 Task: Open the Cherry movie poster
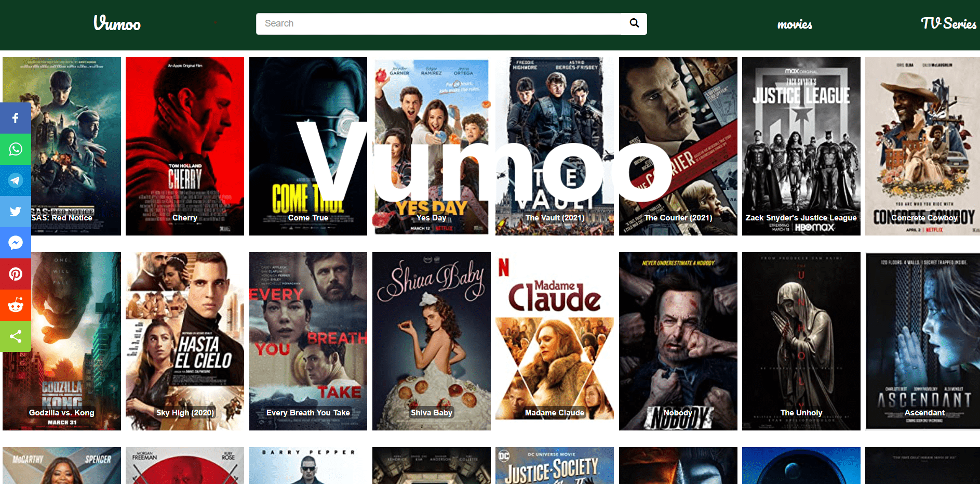coord(185,146)
